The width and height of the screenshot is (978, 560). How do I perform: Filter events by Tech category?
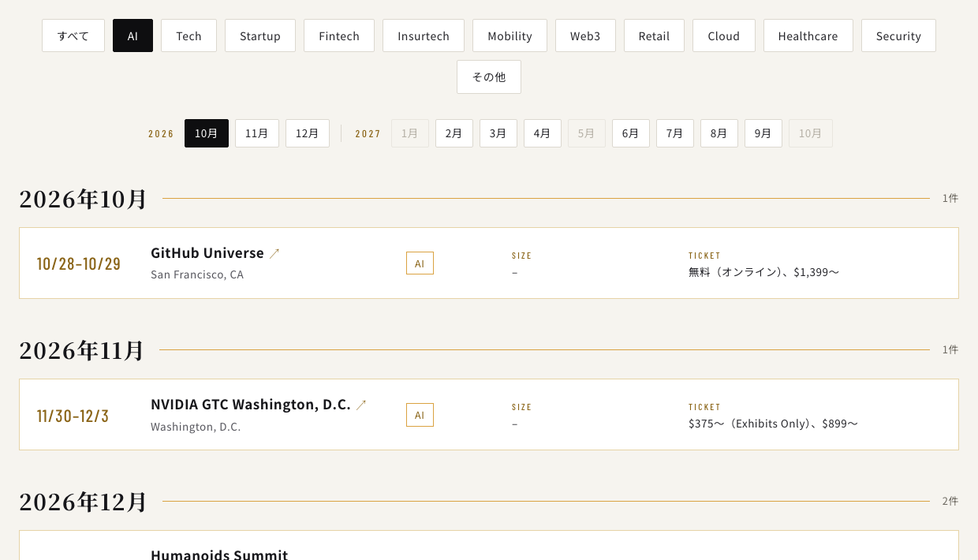[189, 35]
